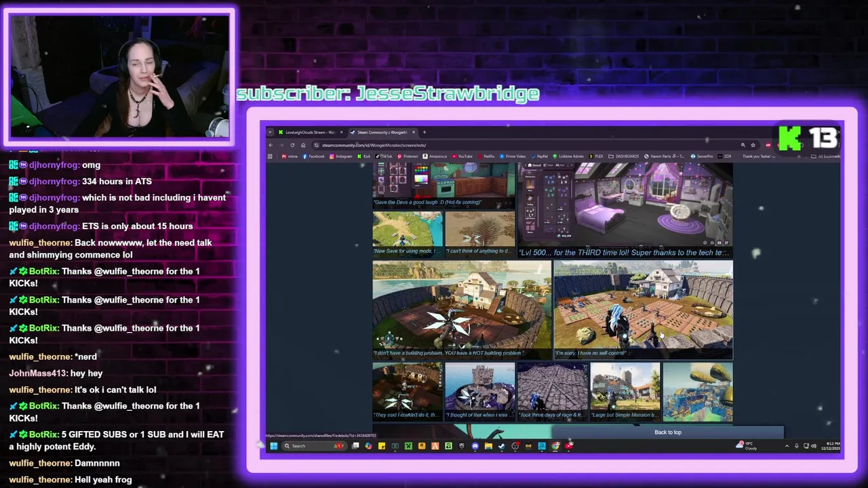Viewport: 868px width, 488px height.
Task: Open the mbna bookmark
Action: pos(290,157)
